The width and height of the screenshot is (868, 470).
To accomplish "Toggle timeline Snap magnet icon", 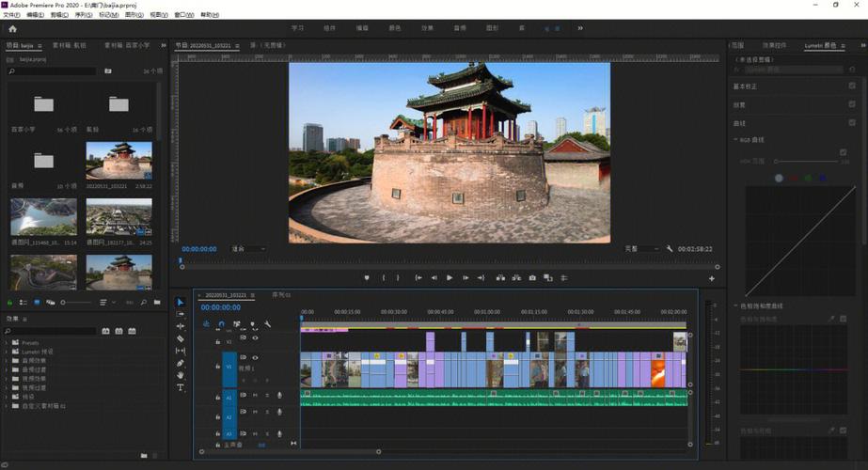I will (x=221, y=324).
